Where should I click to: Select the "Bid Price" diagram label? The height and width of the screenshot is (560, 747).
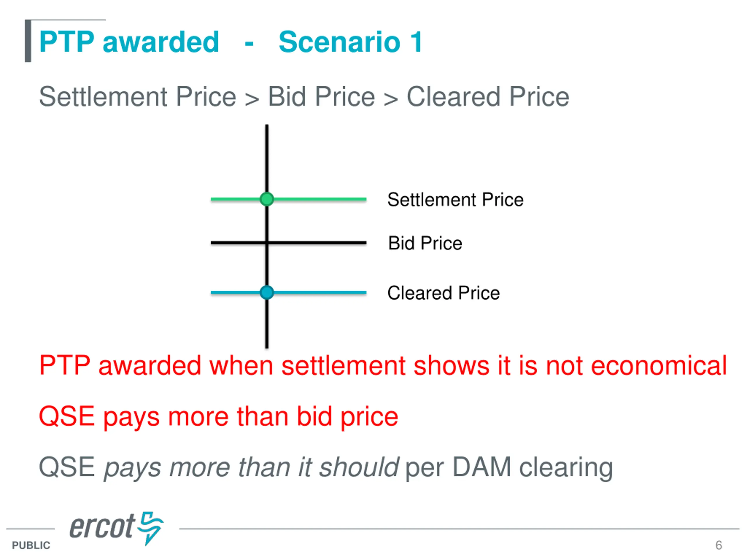425,243
